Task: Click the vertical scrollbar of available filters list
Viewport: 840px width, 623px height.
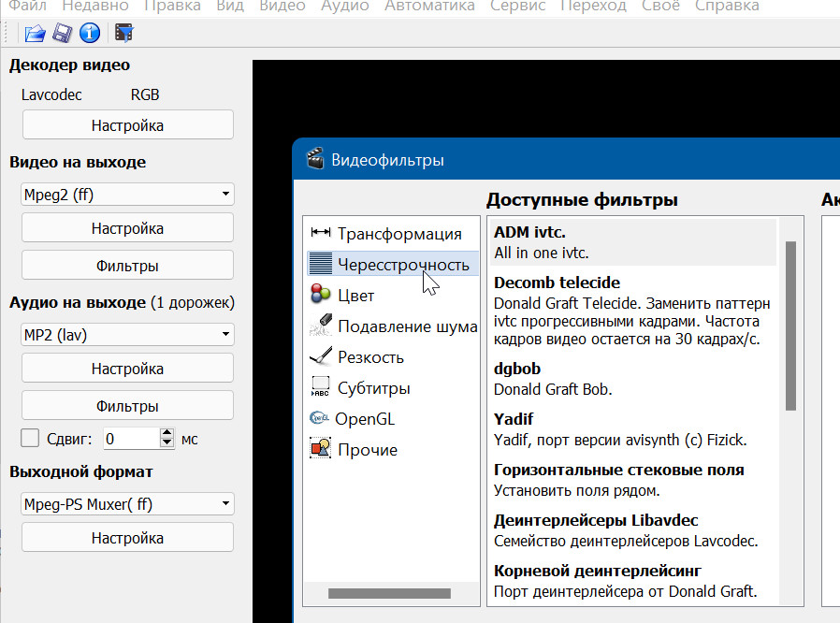Action: [790, 326]
